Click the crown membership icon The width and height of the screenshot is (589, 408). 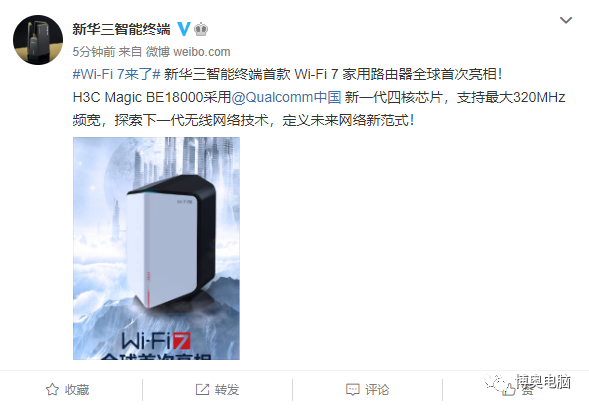coord(201,29)
